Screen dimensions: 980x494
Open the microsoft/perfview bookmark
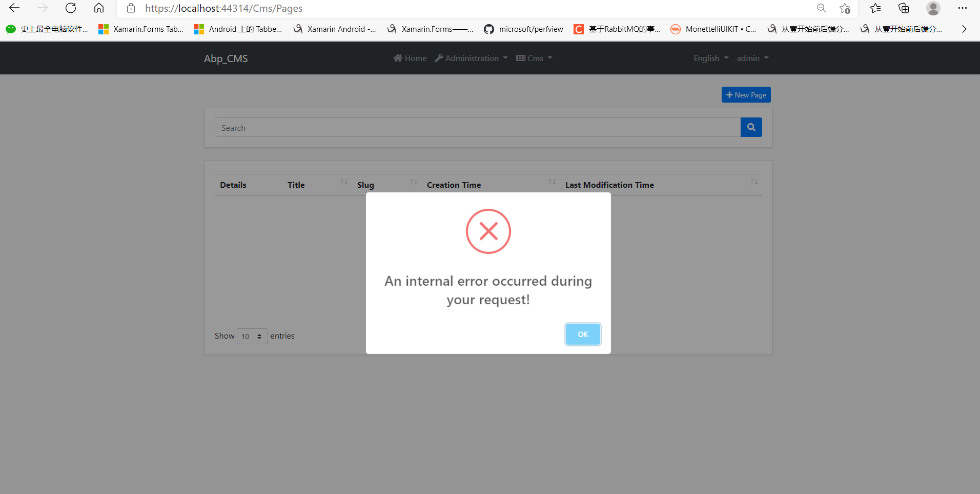[523, 29]
